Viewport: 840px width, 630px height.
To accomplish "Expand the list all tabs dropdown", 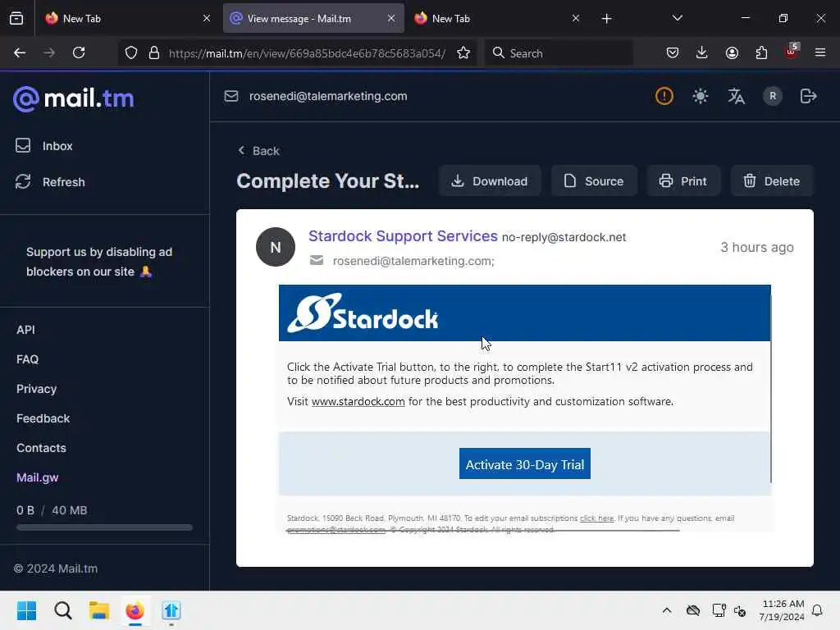I will pyautogui.click(x=677, y=19).
